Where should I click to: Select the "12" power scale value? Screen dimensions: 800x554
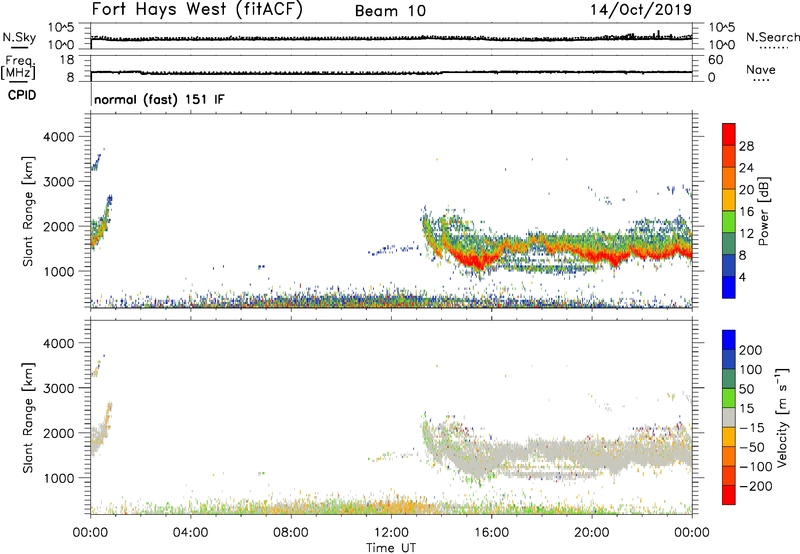(746, 234)
